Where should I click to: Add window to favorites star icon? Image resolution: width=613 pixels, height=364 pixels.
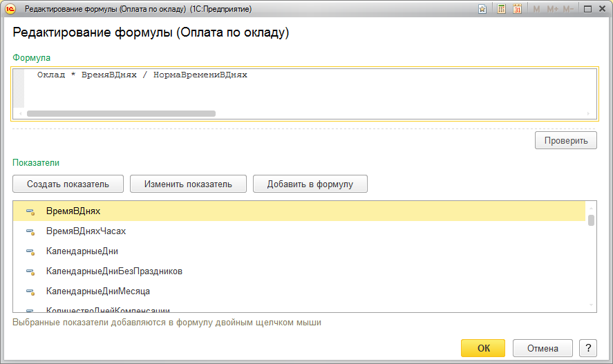(x=482, y=9)
